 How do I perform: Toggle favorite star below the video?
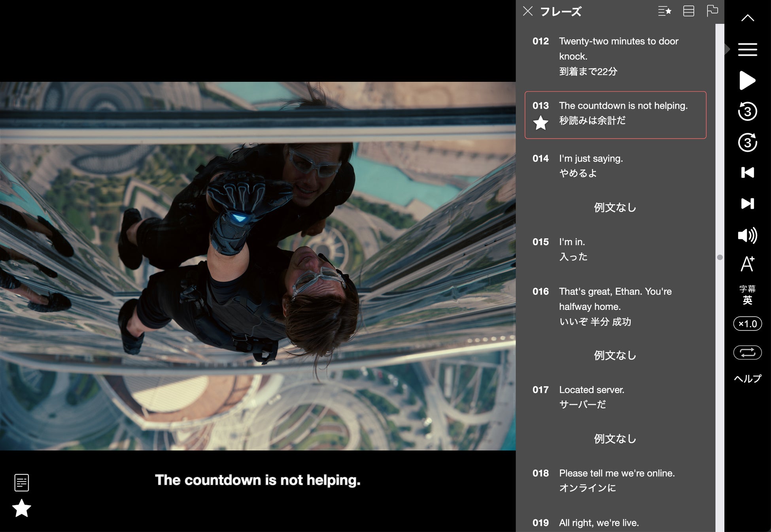point(22,508)
